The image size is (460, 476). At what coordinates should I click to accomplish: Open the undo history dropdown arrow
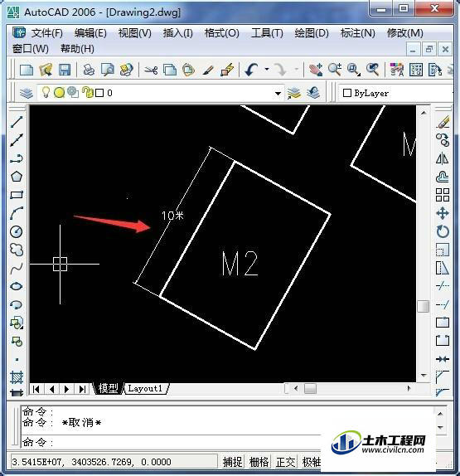tap(267, 70)
